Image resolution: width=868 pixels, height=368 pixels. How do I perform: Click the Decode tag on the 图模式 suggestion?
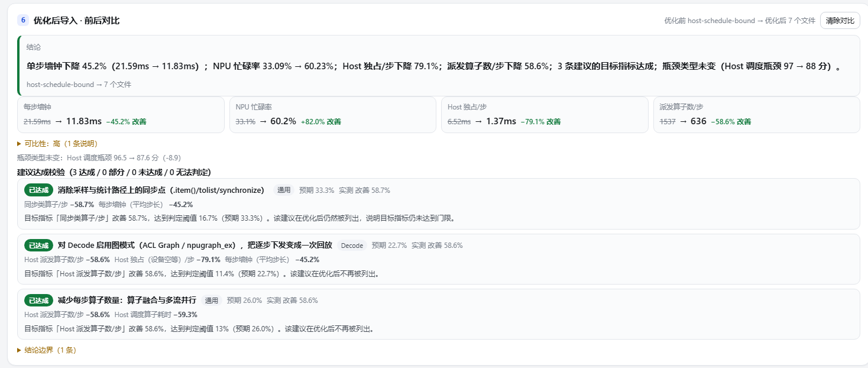(352, 246)
